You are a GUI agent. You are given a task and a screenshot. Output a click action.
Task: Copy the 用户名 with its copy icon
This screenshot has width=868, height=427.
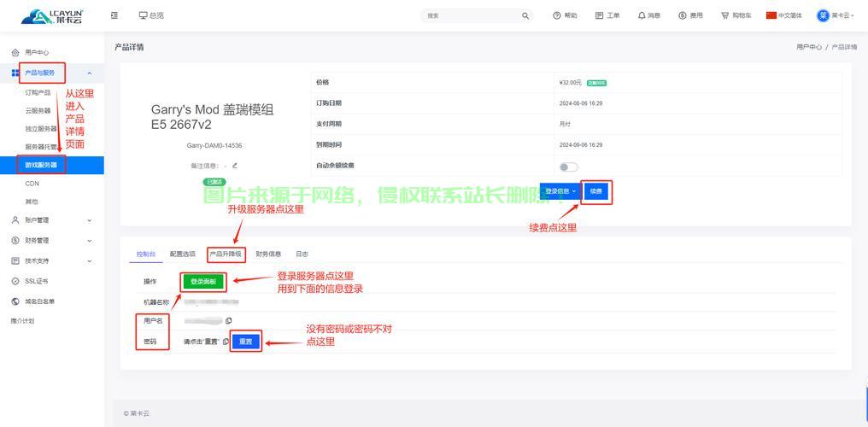point(229,320)
